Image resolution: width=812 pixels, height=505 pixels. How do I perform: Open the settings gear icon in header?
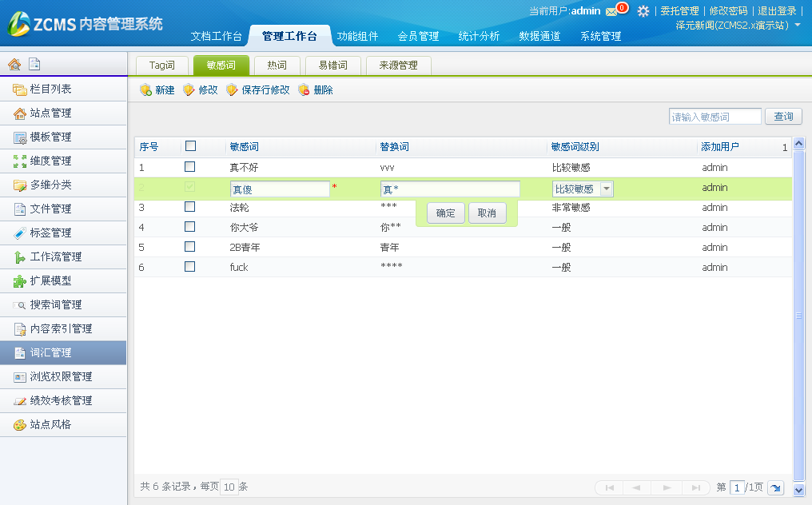coord(643,11)
